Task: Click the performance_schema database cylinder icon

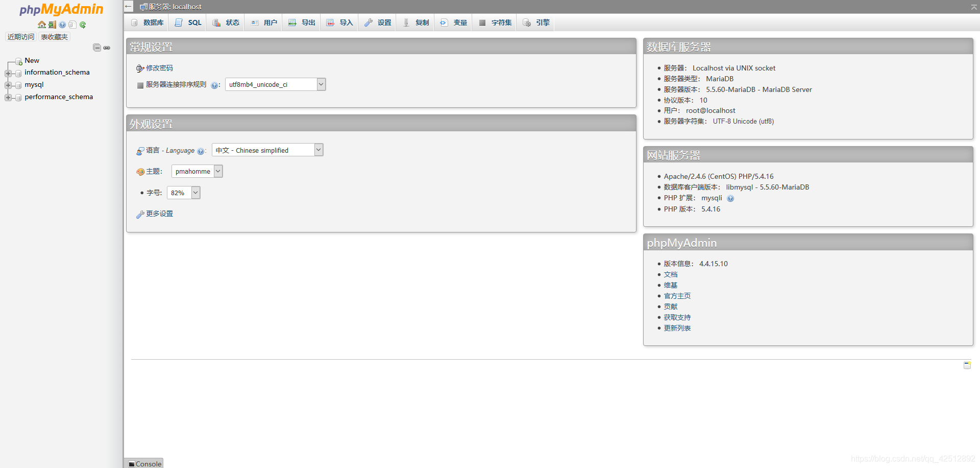Action: [18, 98]
